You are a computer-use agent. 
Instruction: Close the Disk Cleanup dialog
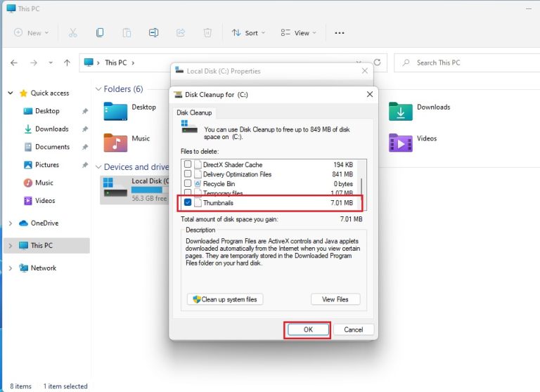click(x=370, y=94)
